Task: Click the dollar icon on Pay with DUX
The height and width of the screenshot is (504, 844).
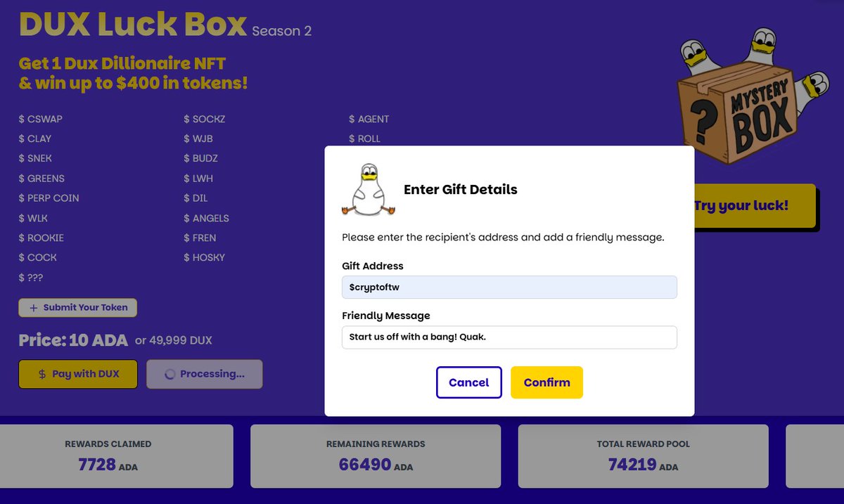Action: (42, 374)
